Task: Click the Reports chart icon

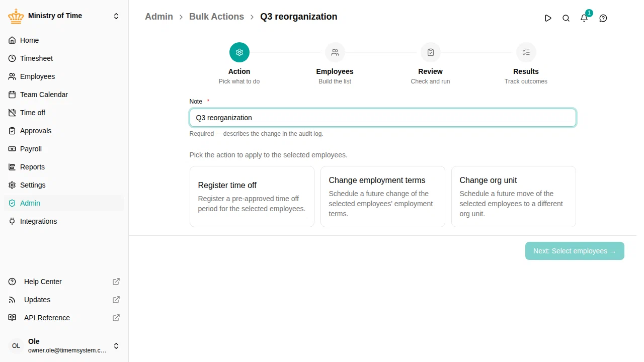Action: click(x=12, y=167)
